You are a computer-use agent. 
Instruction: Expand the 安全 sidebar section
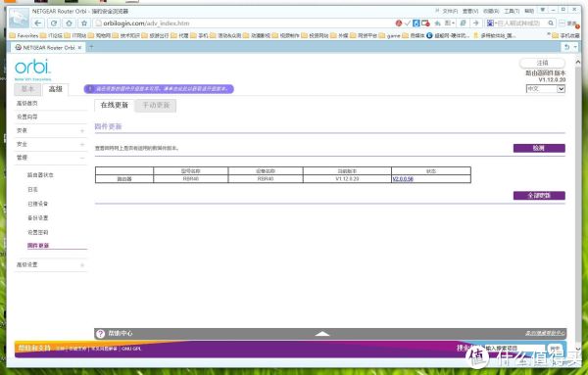tap(51, 144)
